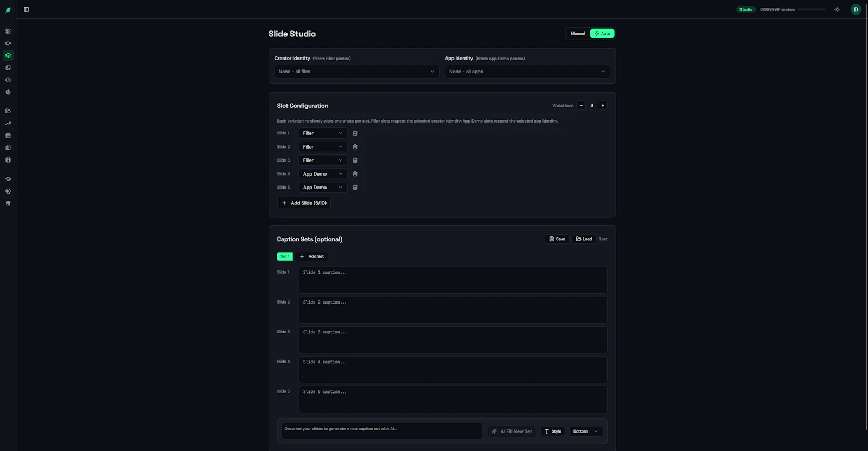The height and width of the screenshot is (451, 868).
Task: Delete Slide 2 with trash icon
Action: point(355,147)
